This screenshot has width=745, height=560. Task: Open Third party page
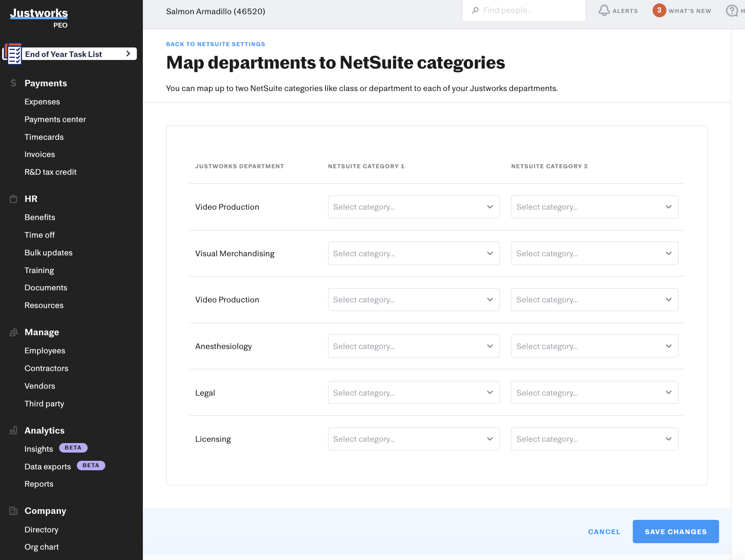(44, 404)
